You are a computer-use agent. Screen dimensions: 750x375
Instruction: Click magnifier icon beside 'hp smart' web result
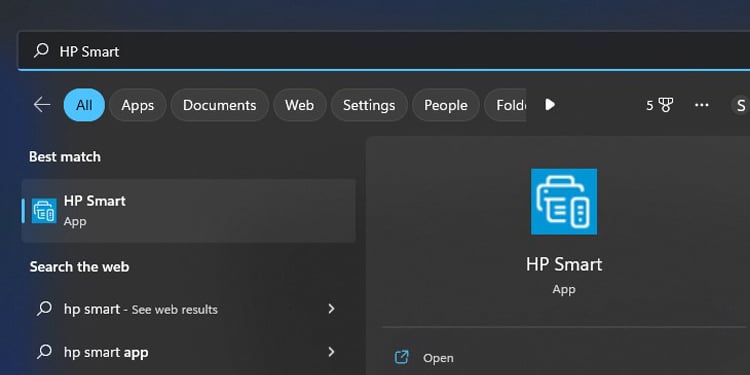click(44, 309)
